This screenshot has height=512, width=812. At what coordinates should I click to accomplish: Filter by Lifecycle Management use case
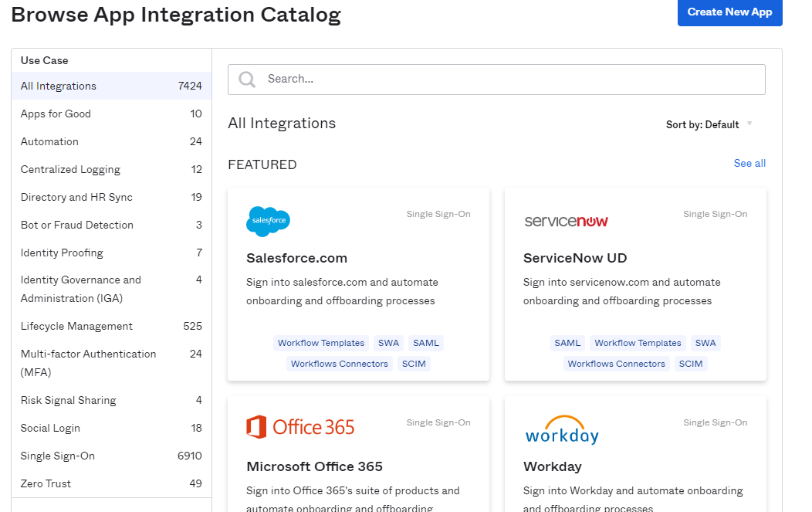tap(76, 326)
